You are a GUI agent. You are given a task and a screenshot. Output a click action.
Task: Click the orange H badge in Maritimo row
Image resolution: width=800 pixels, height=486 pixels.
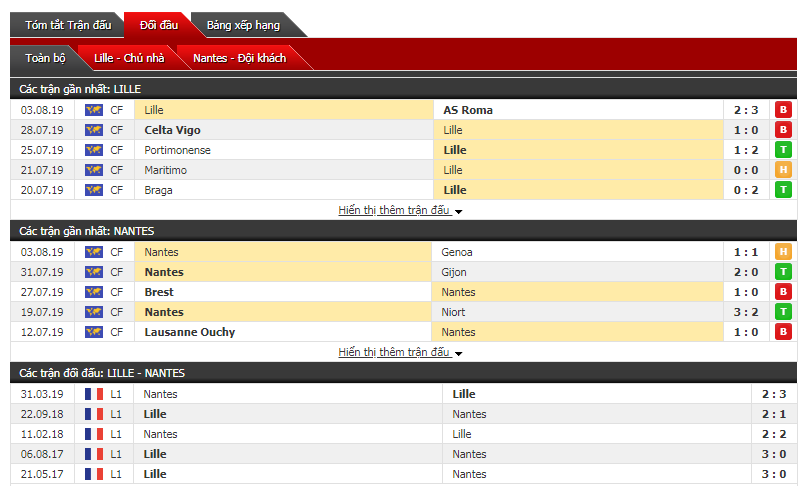tap(783, 170)
